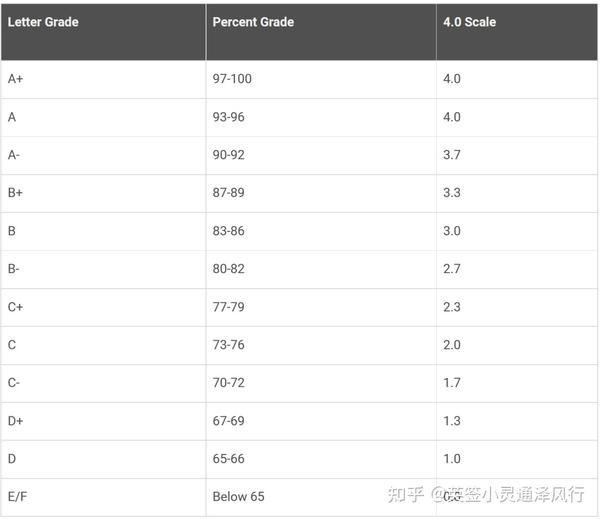Select the B+ letter grade cell
The image size is (600, 519).
pos(16,193)
